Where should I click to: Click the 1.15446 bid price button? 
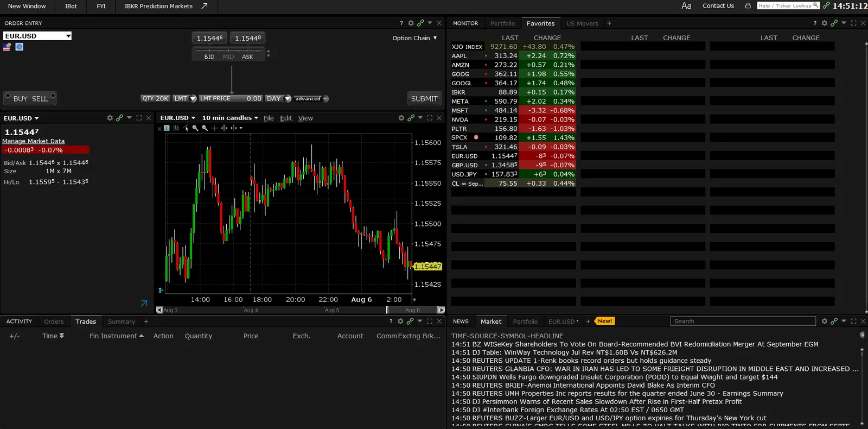(x=209, y=38)
